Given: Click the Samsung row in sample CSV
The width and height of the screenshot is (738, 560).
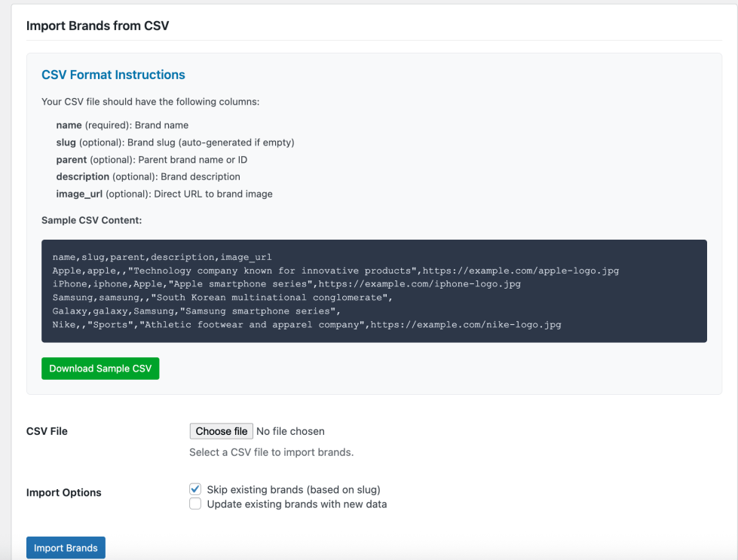Looking at the screenshot, I should 222,298.
